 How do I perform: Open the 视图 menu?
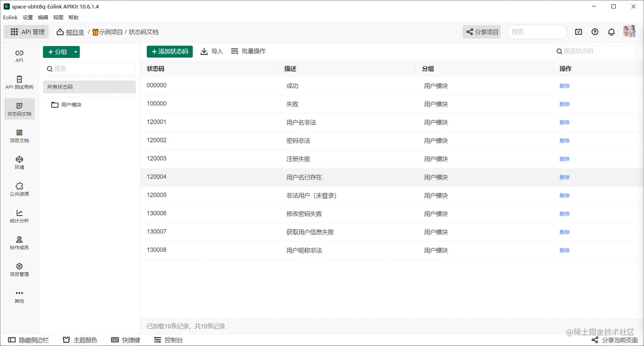click(58, 17)
